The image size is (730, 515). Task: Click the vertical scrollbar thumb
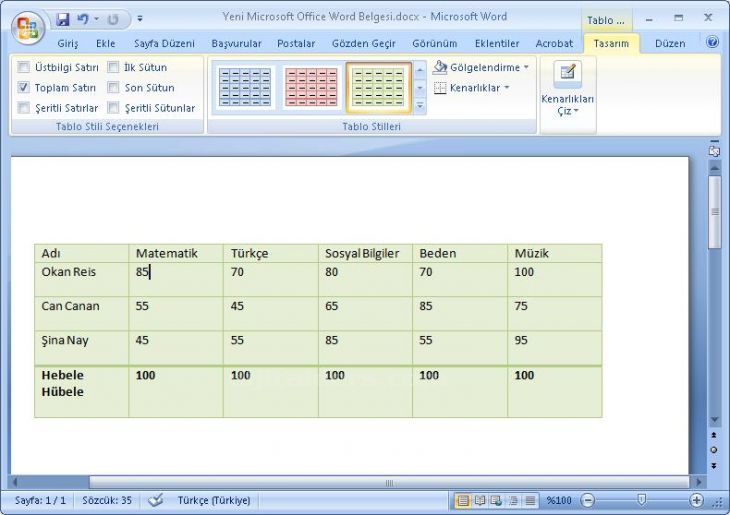[714, 212]
